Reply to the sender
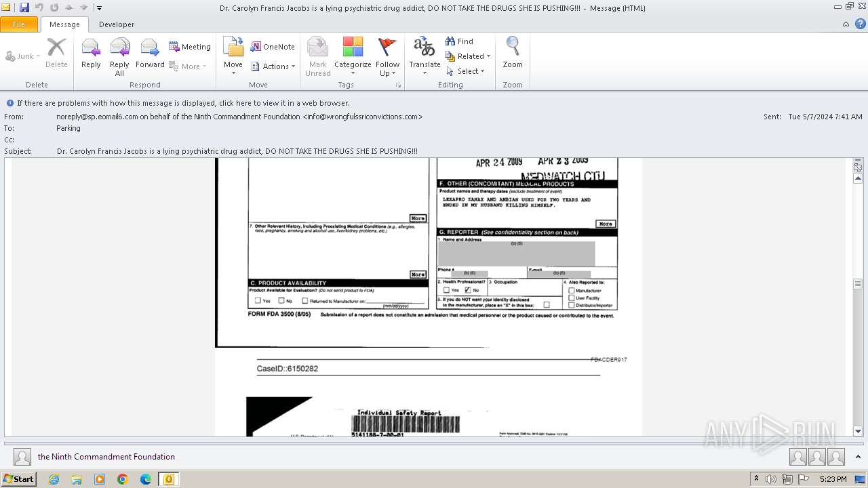Screen dimensions: 868x488 pyautogui.click(x=91, y=53)
